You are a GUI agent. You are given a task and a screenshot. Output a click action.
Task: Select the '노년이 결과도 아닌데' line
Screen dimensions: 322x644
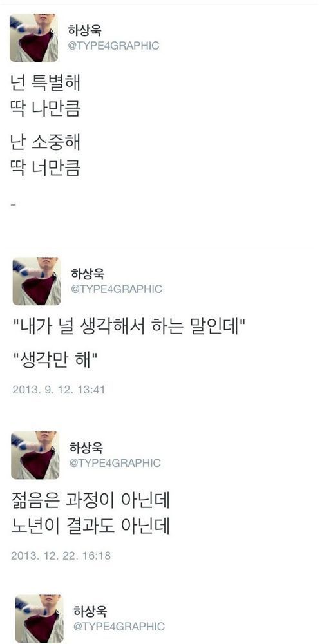[90, 526]
